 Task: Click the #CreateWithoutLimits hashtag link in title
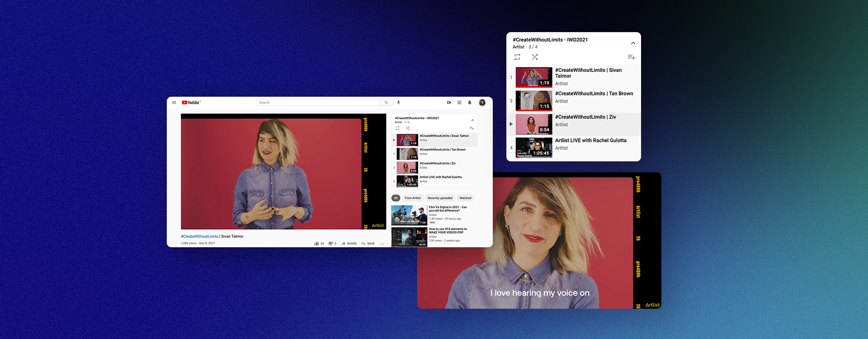[199, 236]
